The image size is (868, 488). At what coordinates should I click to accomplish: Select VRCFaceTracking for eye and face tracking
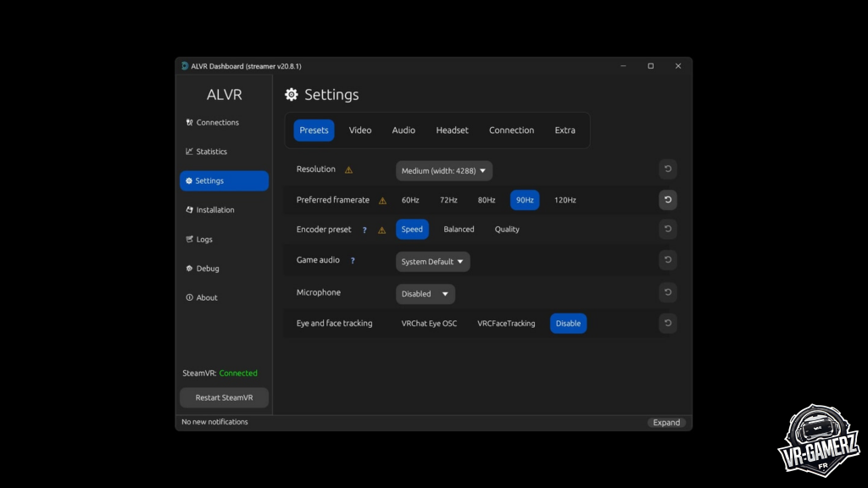coord(506,324)
